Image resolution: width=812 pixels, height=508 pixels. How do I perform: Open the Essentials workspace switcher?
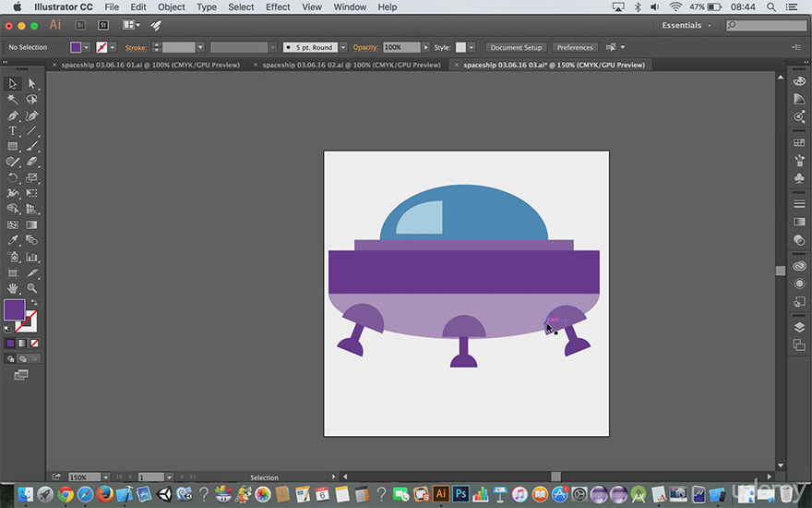pos(686,25)
